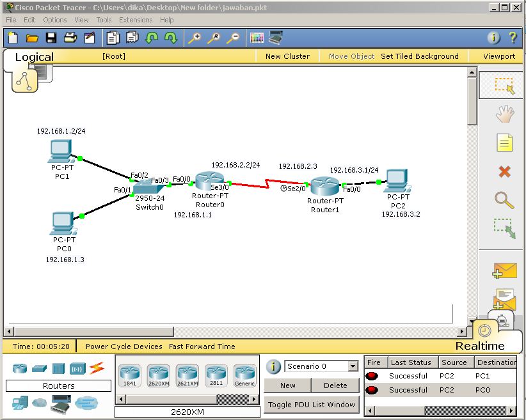Pick the 1841 router model
The height and width of the screenshot is (420, 526).
click(x=129, y=376)
